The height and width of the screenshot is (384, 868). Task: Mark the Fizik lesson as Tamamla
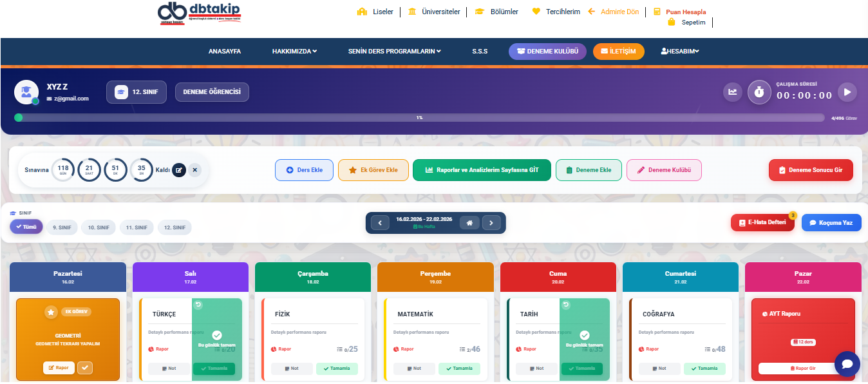tap(337, 369)
